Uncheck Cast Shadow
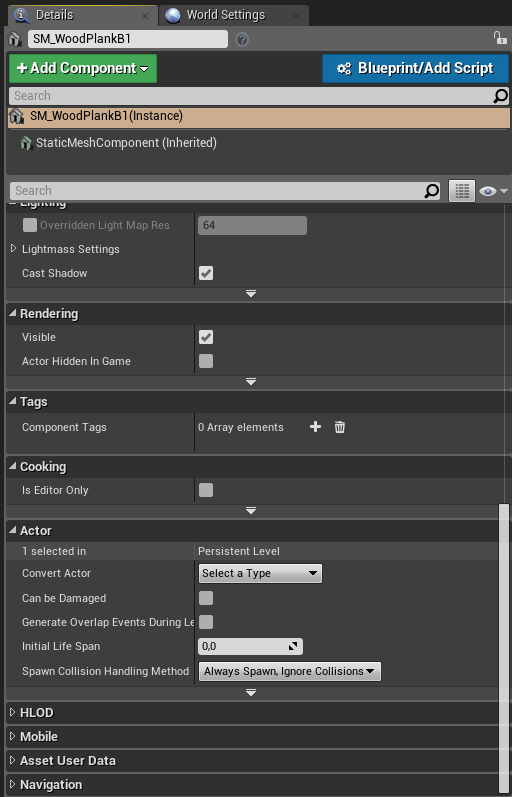This screenshot has height=797, width=512. [206, 273]
